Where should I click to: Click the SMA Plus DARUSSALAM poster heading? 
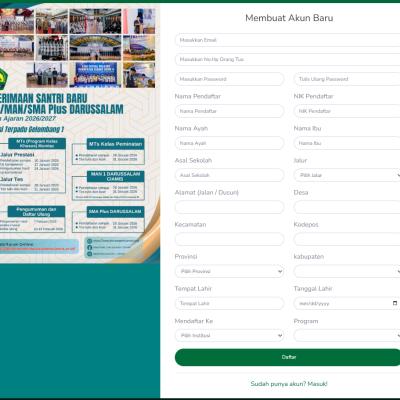[115, 211]
